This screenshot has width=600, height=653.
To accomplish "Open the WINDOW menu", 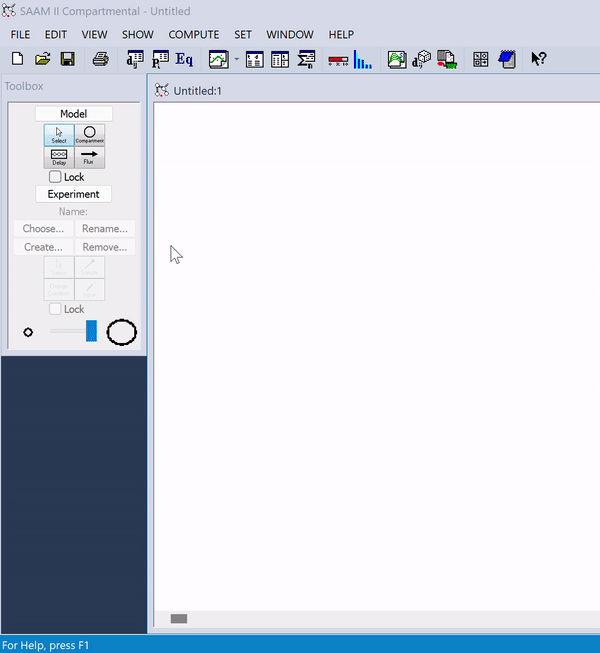I will [x=290, y=35].
